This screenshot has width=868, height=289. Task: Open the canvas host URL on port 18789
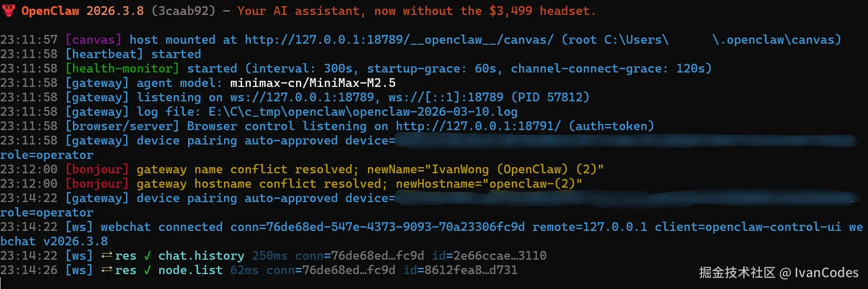pos(399,40)
